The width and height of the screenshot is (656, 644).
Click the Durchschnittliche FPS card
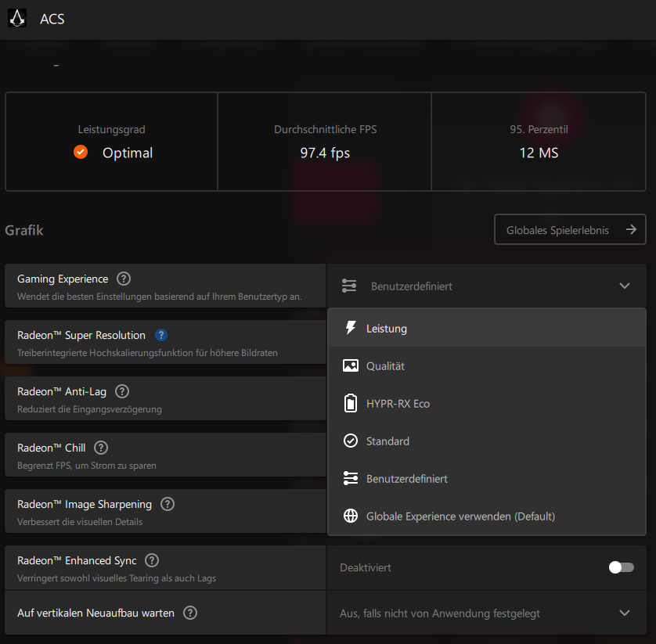click(325, 142)
